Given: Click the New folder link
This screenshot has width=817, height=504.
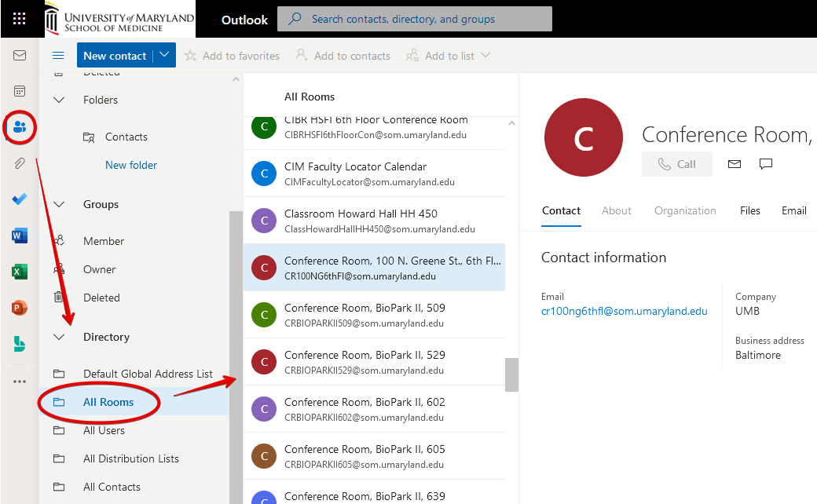Looking at the screenshot, I should tap(131, 165).
